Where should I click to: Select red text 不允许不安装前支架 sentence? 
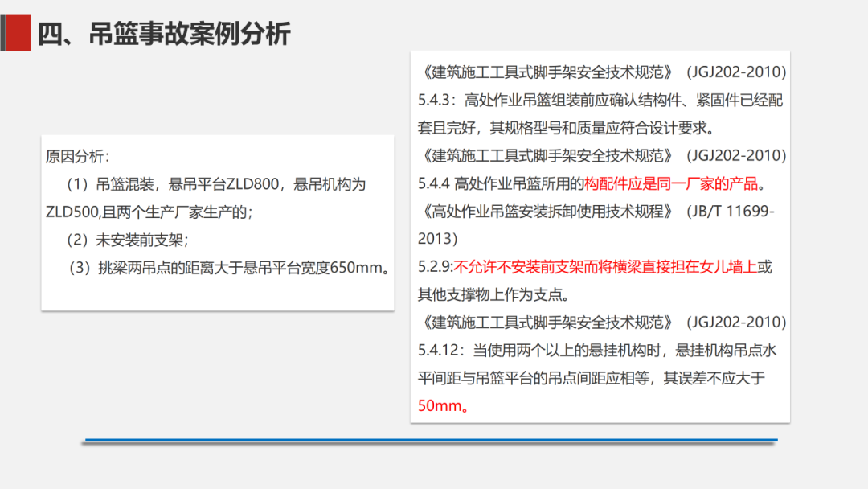563,267
